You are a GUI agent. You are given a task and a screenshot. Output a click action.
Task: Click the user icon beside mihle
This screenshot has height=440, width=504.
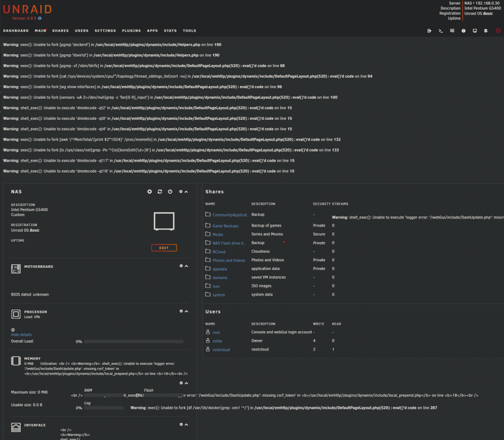pyautogui.click(x=208, y=340)
